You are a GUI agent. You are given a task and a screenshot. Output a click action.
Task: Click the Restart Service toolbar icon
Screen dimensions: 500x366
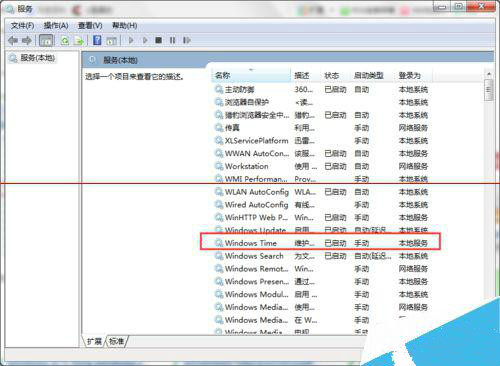[x=186, y=40]
